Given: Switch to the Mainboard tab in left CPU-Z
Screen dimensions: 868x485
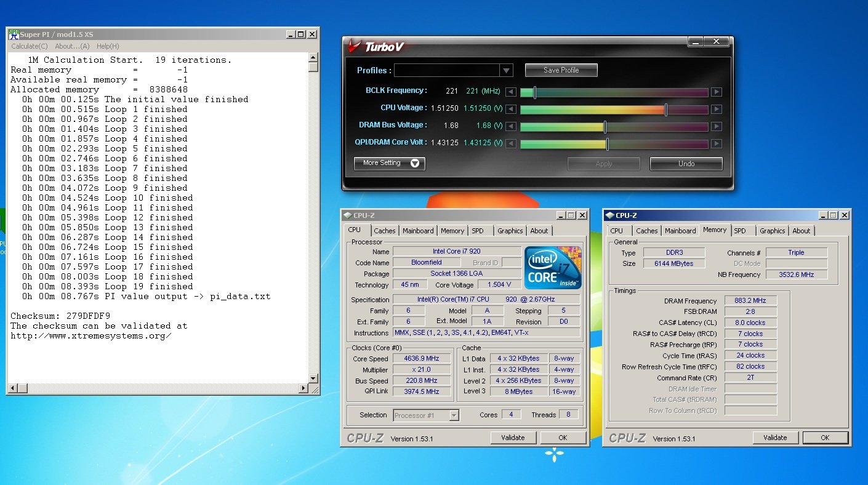Looking at the screenshot, I should pyautogui.click(x=418, y=231).
